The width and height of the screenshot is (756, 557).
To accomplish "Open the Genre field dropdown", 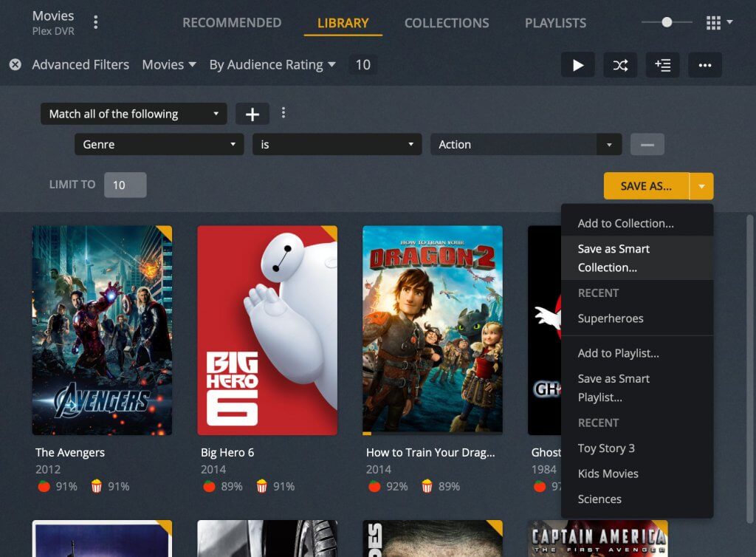I will (159, 145).
